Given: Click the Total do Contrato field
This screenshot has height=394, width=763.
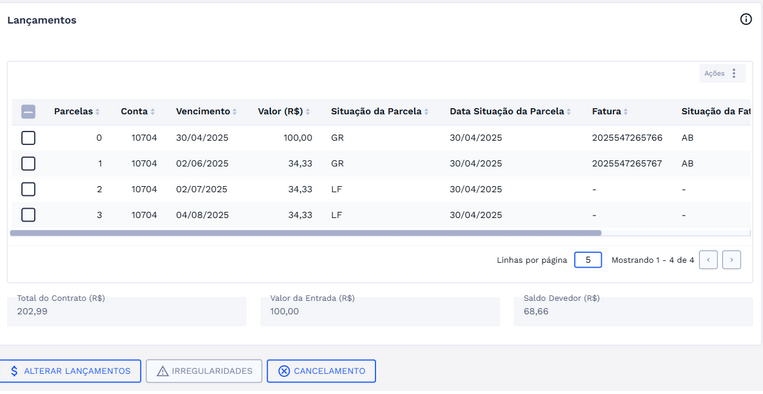Looking at the screenshot, I should tap(127, 311).
